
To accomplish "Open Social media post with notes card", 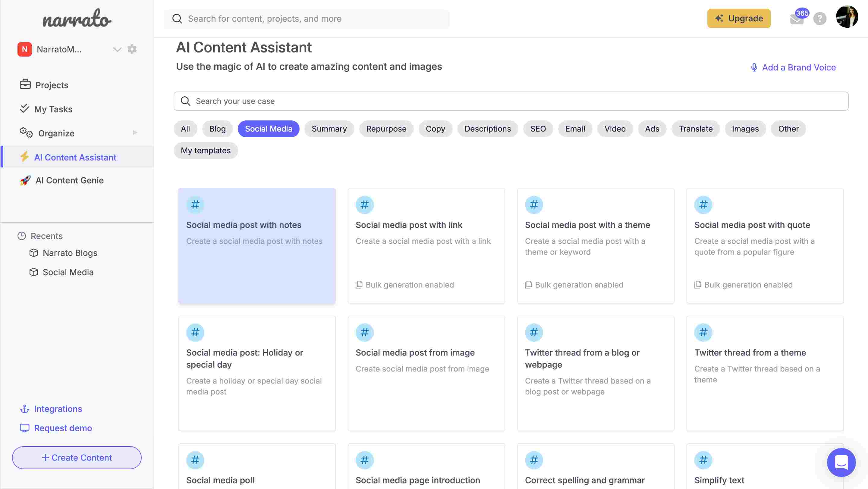I will click(257, 246).
